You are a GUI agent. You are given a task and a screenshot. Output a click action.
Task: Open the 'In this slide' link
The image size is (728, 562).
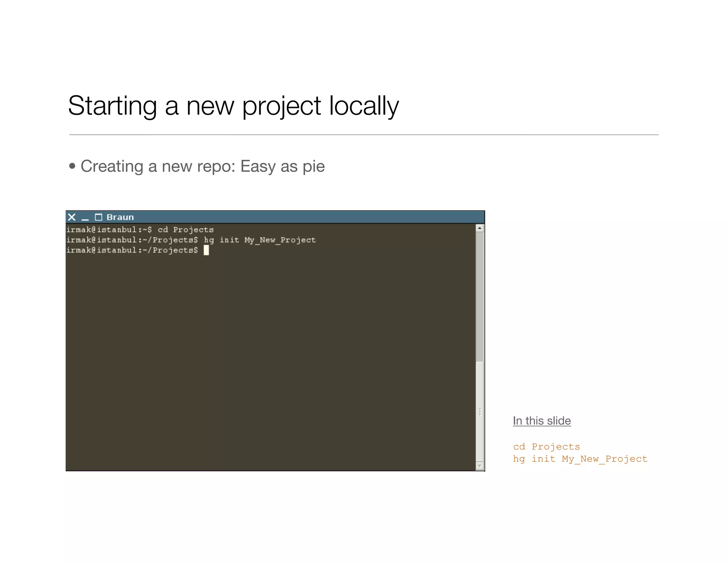point(542,421)
